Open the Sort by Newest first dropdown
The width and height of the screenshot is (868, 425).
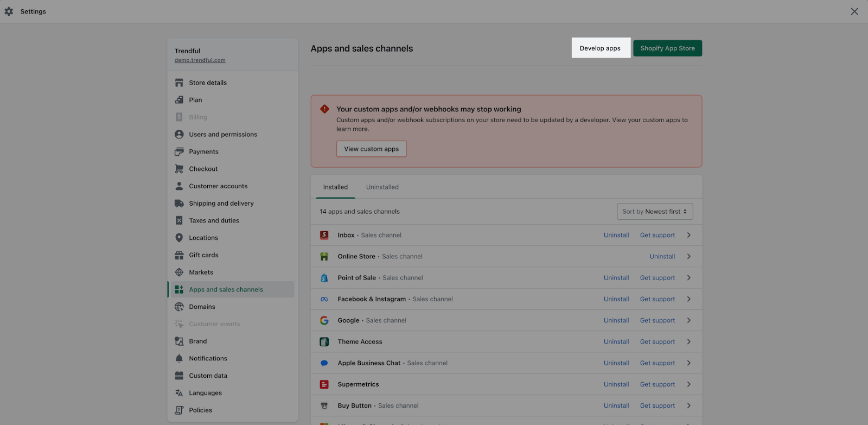coord(655,212)
